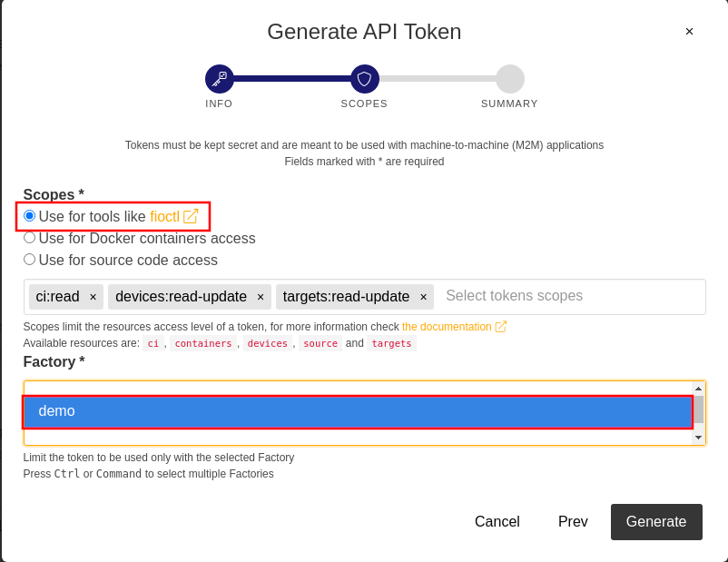The image size is (728, 562).
Task: Click the grey Summary step circle
Action: (x=509, y=79)
